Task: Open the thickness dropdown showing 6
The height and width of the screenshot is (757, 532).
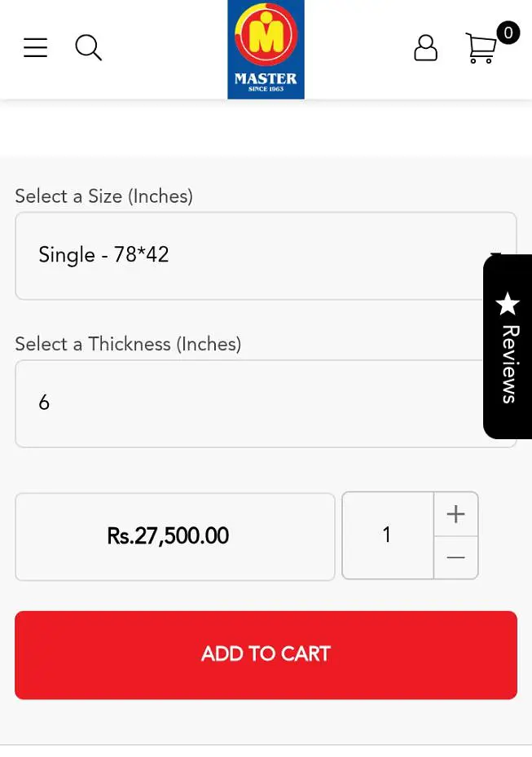Action: [x=244, y=403]
